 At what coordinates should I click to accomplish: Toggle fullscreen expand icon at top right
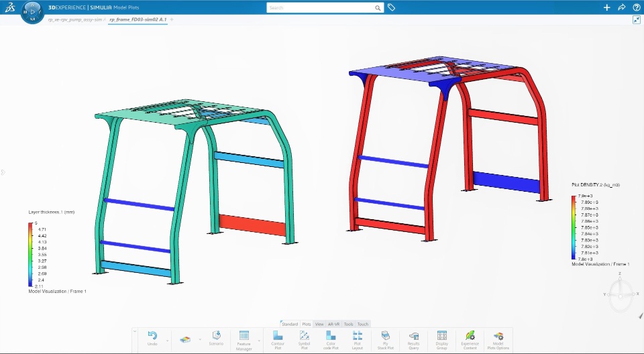[x=637, y=19]
